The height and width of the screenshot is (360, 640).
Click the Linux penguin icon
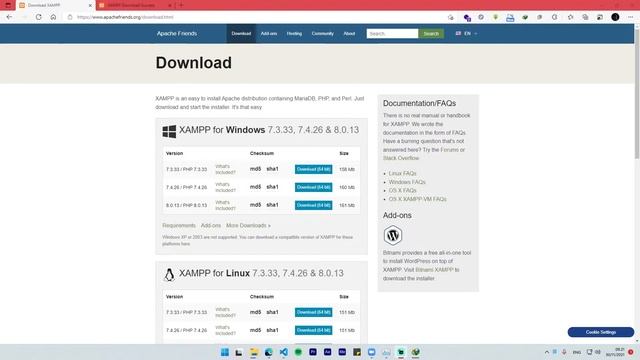tap(169, 274)
